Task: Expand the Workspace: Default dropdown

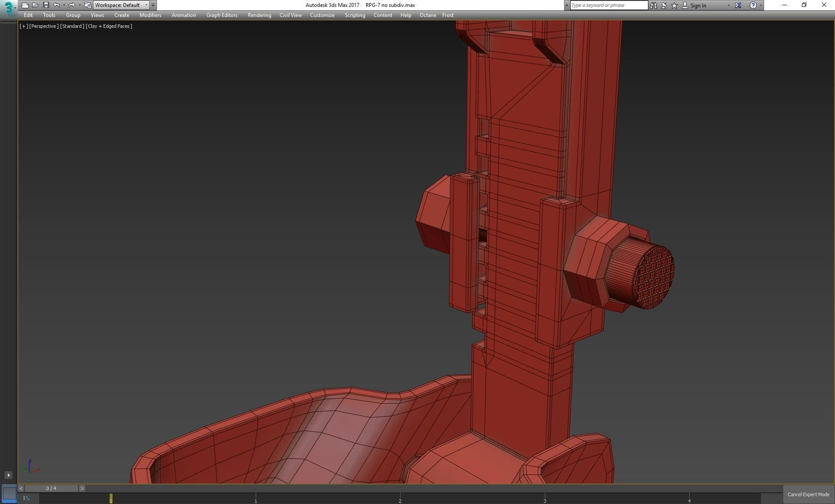Action: click(x=146, y=5)
